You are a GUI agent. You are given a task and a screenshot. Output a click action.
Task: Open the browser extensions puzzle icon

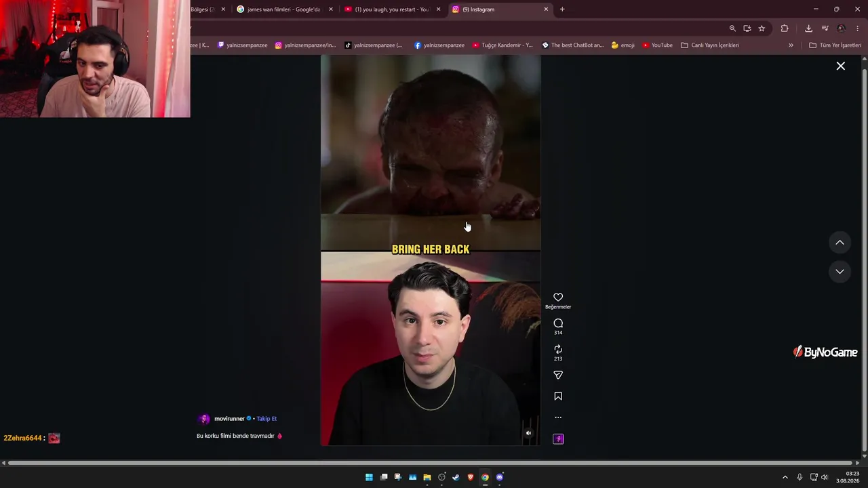coord(785,28)
